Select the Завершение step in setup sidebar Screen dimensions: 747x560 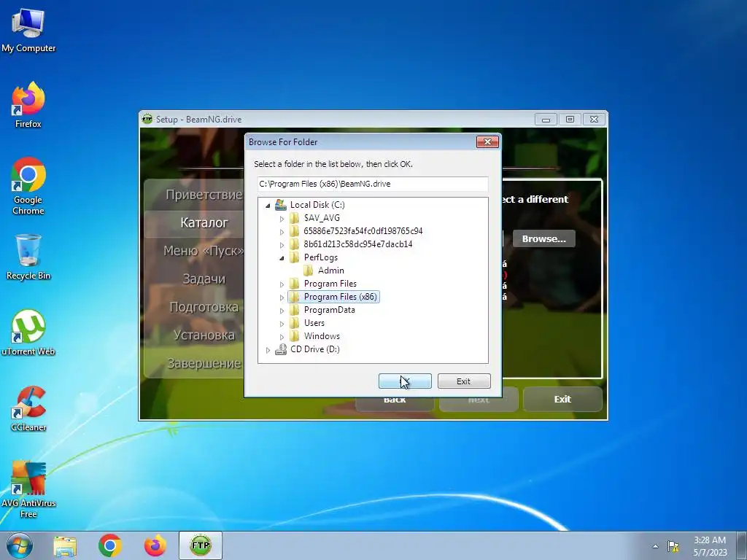click(x=204, y=363)
